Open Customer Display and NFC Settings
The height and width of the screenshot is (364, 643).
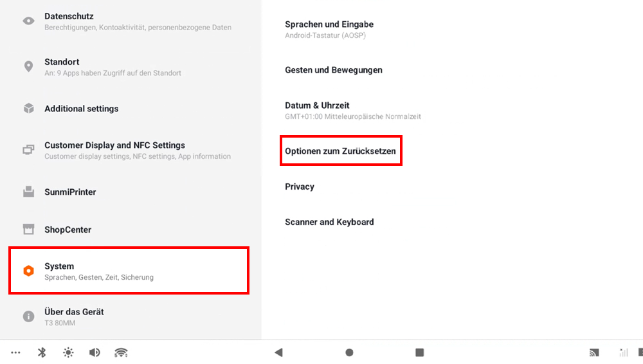pyautogui.click(x=129, y=150)
